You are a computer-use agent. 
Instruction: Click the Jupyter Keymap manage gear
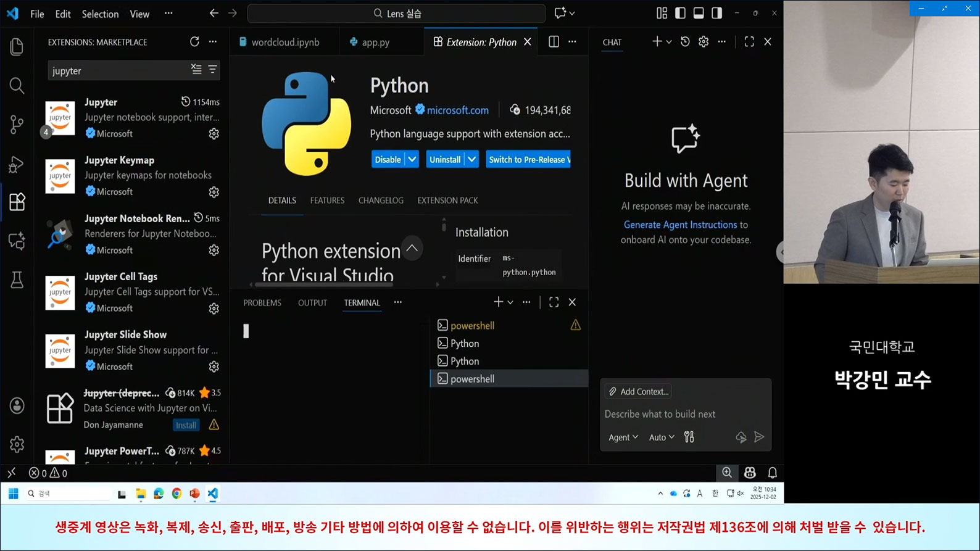[214, 192]
